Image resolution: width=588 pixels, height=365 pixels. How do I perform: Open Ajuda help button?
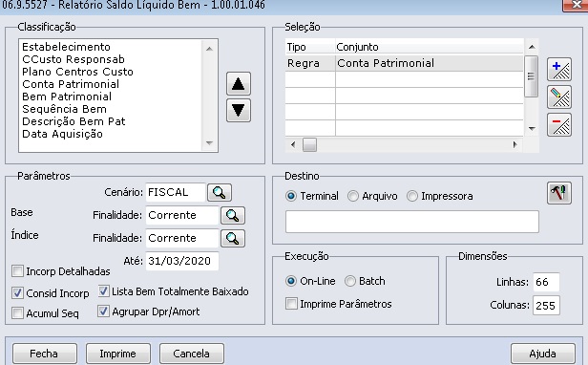pyautogui.click(x=542, y=354)
